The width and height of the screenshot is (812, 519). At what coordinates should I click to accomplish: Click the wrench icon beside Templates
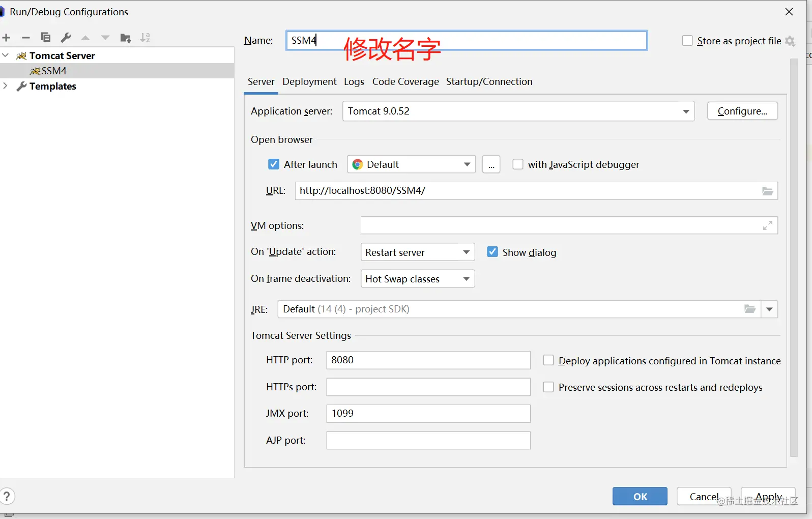click(21, 86)
